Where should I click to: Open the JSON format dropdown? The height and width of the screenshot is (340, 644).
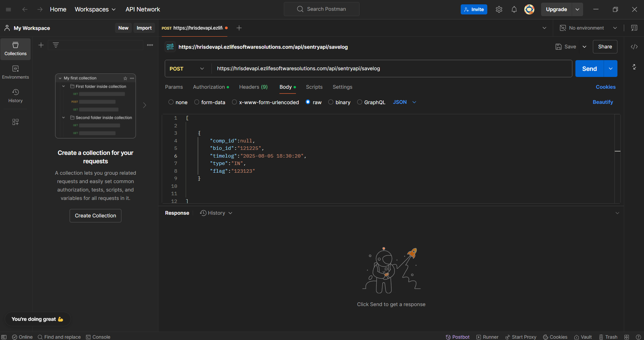coord(405,102)
